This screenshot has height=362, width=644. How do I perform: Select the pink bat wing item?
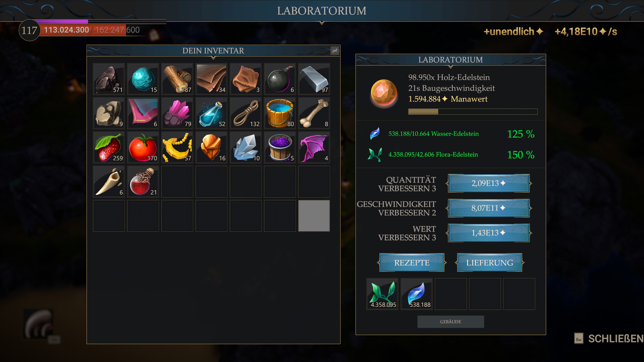(x=314, y=148)
